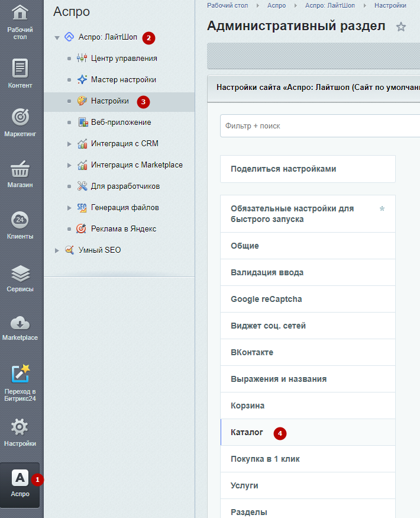The height and width of the screenshot is (518, 420).
Task: Open the Marketplace cloud download icon
Action: 20,323
